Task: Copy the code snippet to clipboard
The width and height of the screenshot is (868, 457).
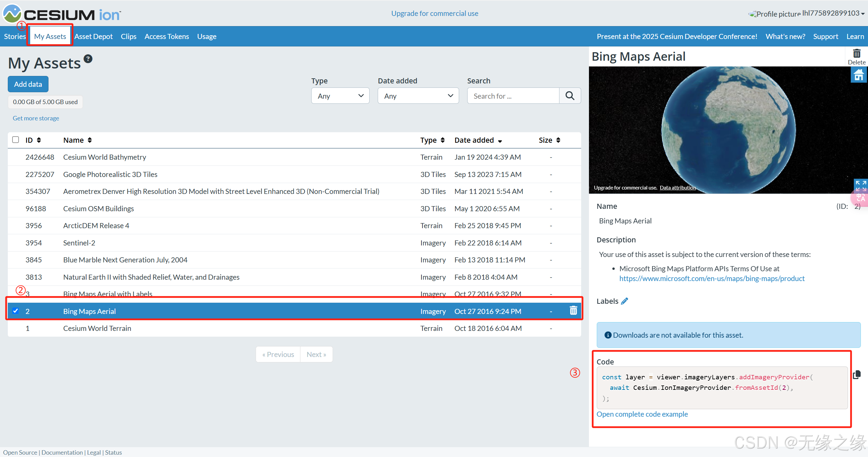Action: point(856,375)
